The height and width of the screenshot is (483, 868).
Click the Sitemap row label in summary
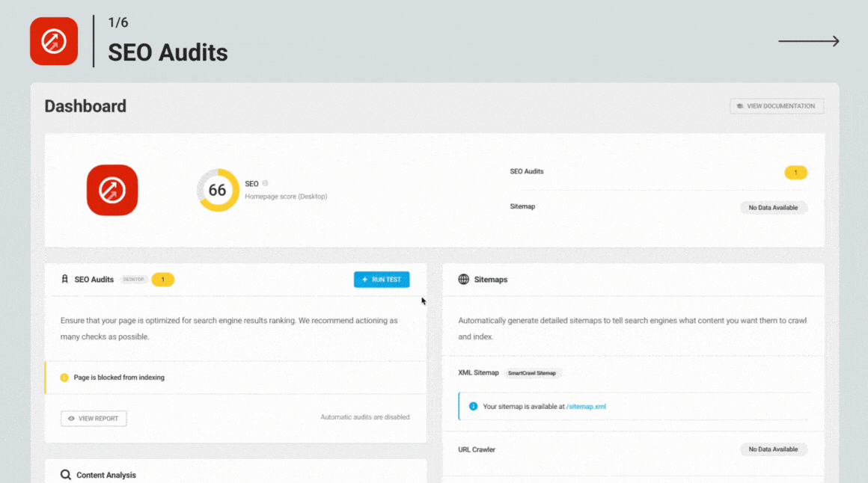click(522, 206)
